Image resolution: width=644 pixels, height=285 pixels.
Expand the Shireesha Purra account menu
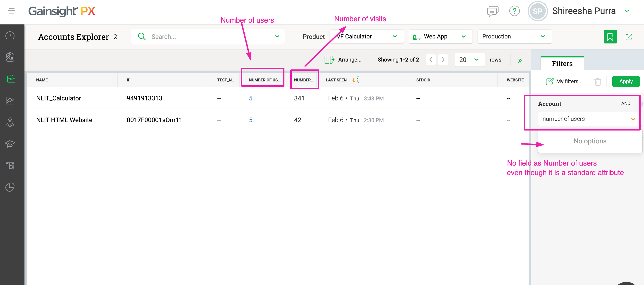pos(627,11)
